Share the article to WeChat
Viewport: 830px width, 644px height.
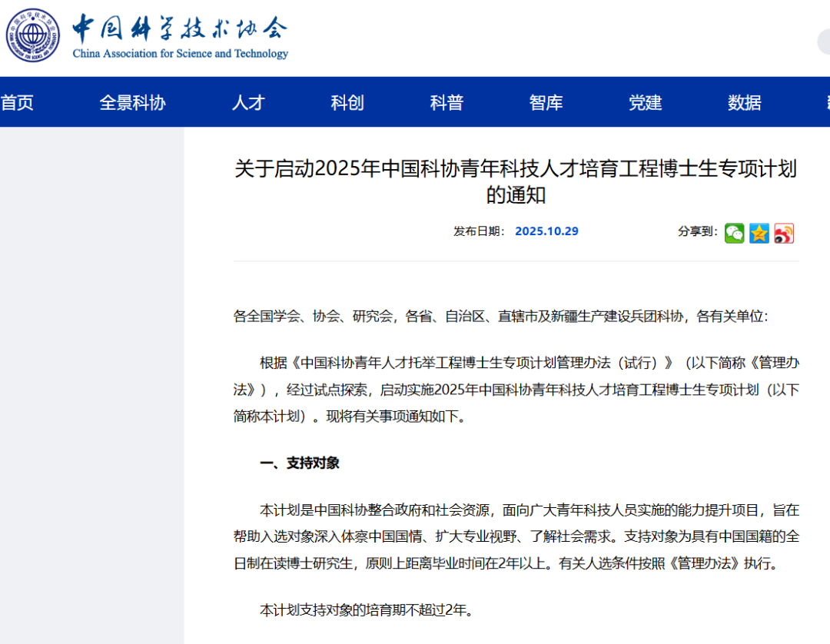734,233
